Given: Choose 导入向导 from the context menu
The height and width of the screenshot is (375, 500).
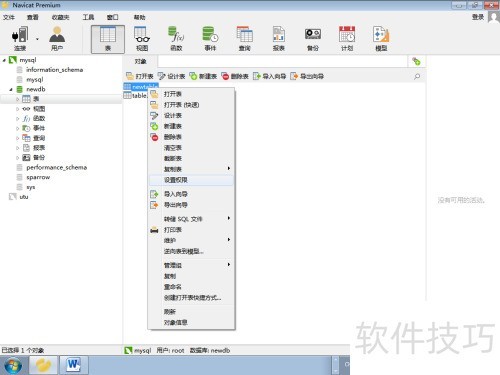Looking at the screenshot, I should [x=191, y=194].
